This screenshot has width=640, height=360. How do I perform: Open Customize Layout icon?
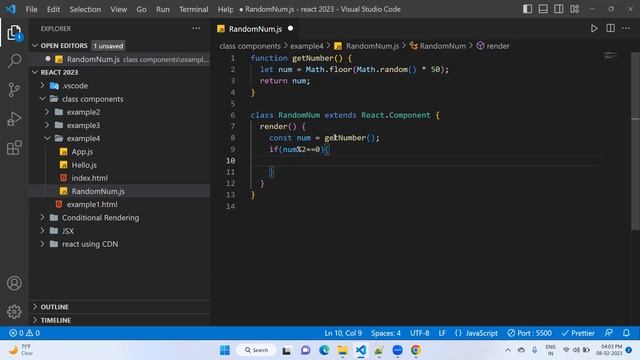575,9
